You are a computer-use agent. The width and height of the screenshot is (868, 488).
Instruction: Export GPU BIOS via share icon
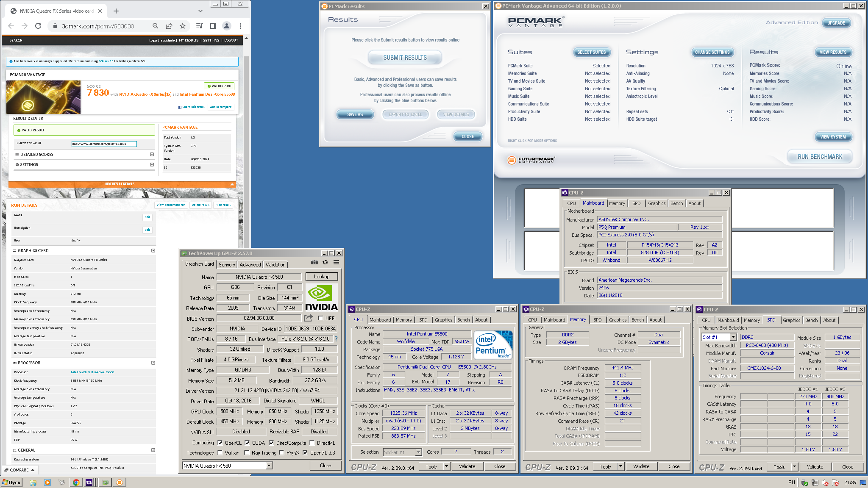pos(308,318)
